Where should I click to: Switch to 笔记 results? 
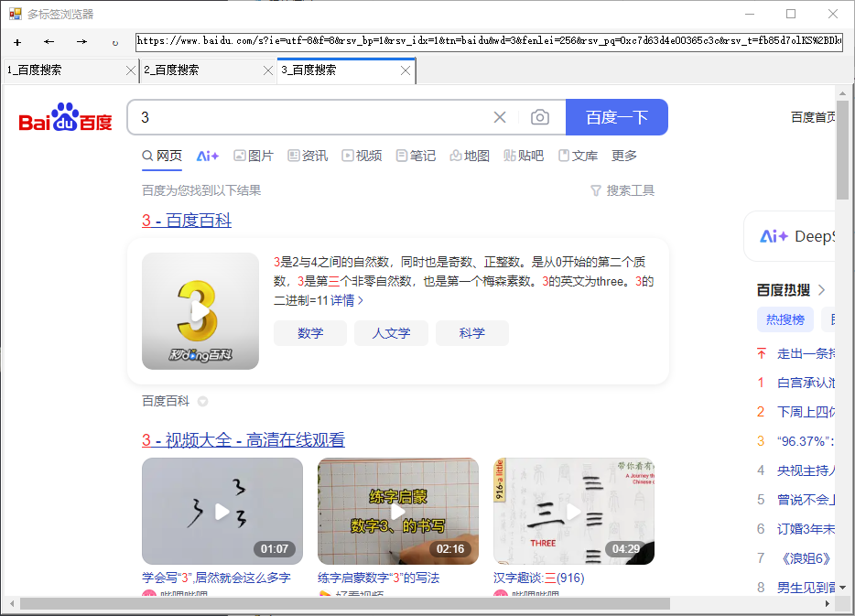pos(416,156)
